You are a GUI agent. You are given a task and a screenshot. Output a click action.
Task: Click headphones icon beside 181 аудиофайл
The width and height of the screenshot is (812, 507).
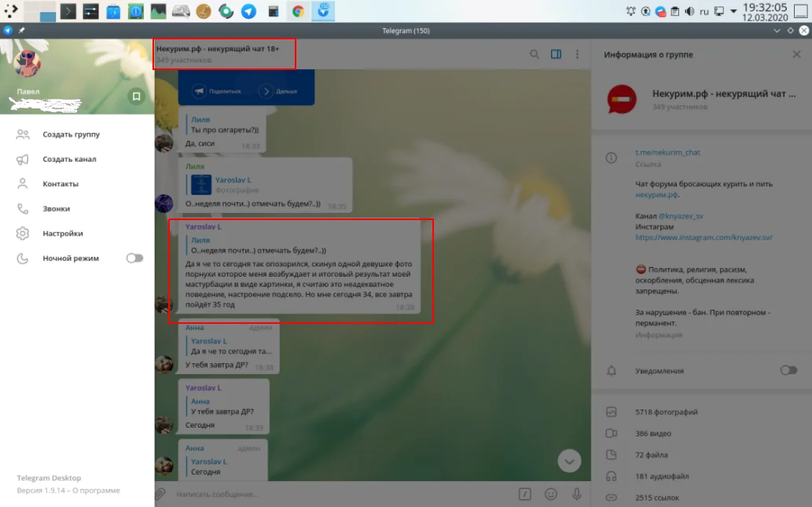612,476
